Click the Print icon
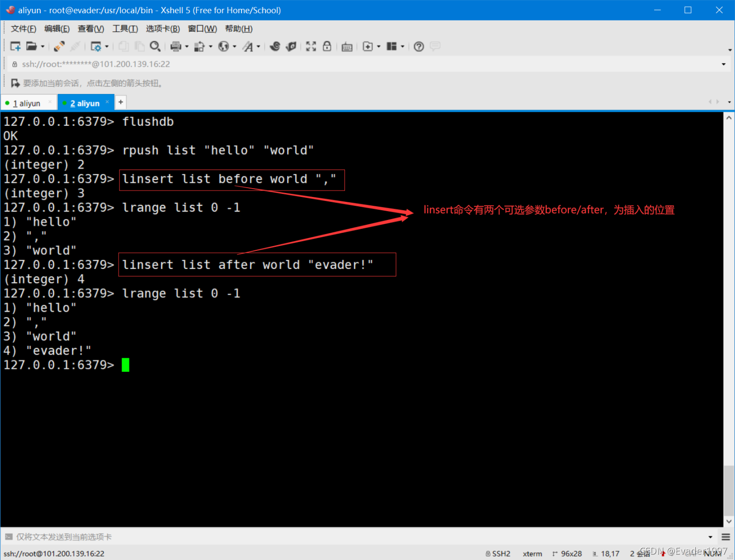The image size is (735, 560). coord(176,47)
